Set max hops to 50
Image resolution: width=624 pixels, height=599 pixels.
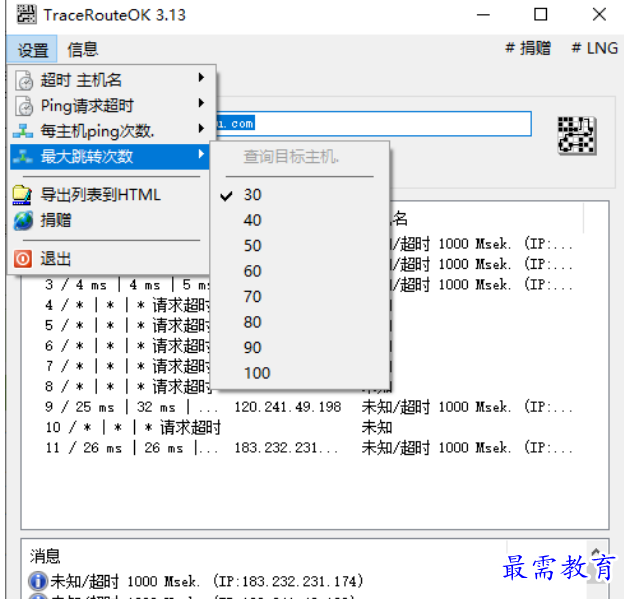click(x=299, y=246)
